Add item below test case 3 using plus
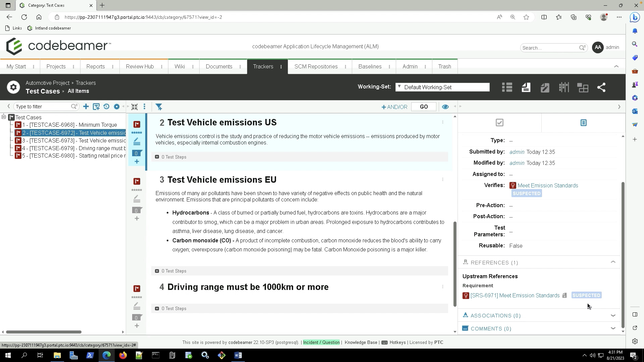Viewport: 644px width, 362px height. (137, 219)
